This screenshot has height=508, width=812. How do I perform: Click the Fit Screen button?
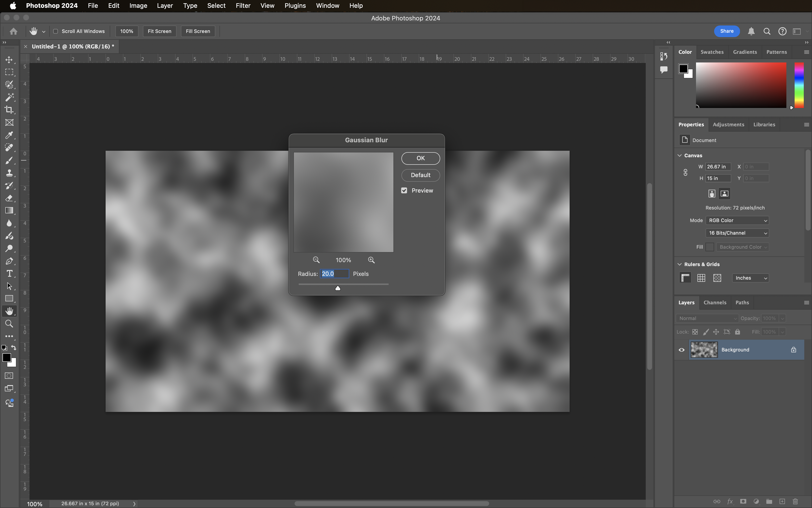click(159, 31)
